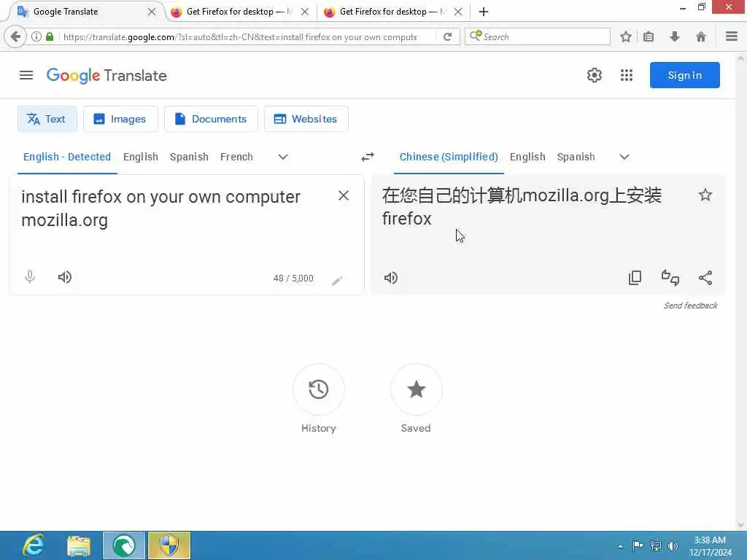The image size is (747, 560).
Task: Start voice input with microphone
Action: (x=29, y=276)
